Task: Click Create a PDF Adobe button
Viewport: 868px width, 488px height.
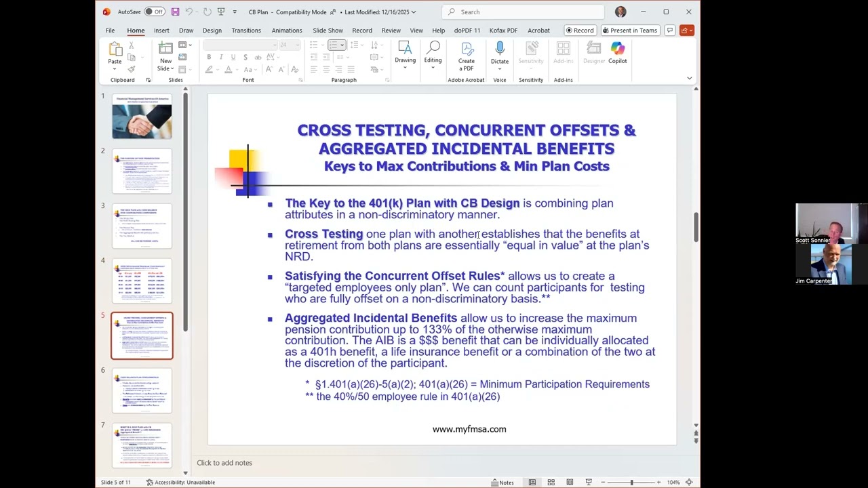Action: coord(466,56)
